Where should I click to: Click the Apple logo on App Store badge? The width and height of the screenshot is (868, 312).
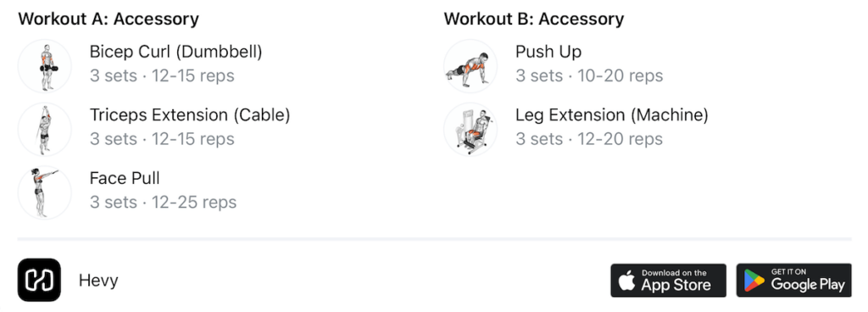point(626,281)
